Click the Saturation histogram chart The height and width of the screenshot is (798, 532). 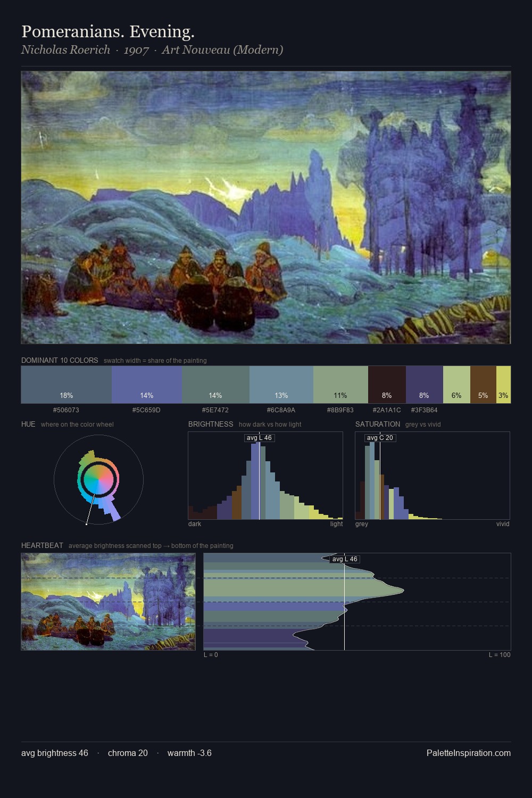(433, 476)
